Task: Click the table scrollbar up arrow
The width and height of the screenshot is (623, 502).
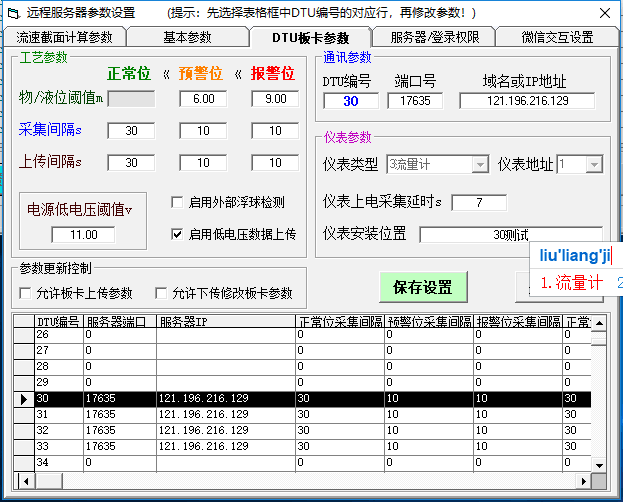Action: coord(598,322)
